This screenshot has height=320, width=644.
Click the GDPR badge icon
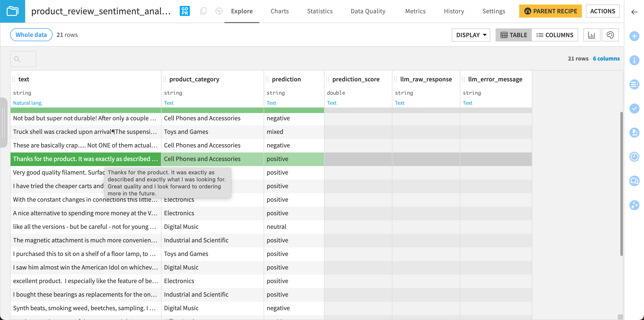(x=185, y=11)
